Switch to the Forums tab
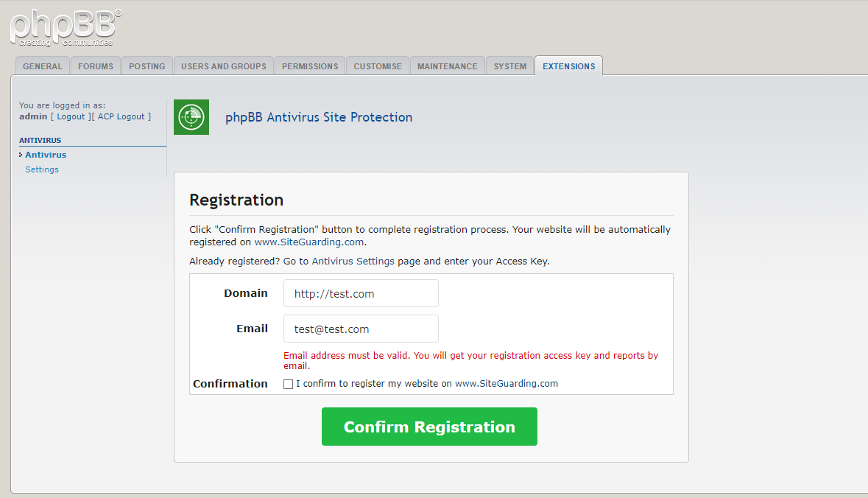Screen dimensions: 868x498 [96, 66]
